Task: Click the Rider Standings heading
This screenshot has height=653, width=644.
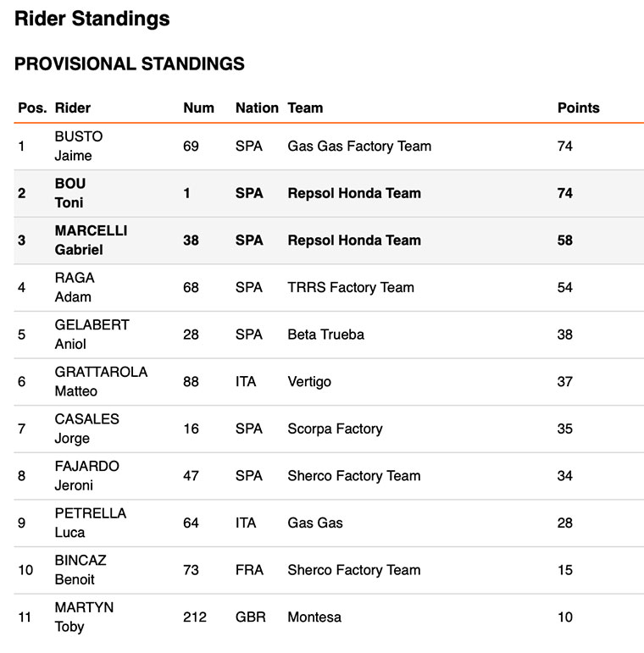Action: coord(92,19)
